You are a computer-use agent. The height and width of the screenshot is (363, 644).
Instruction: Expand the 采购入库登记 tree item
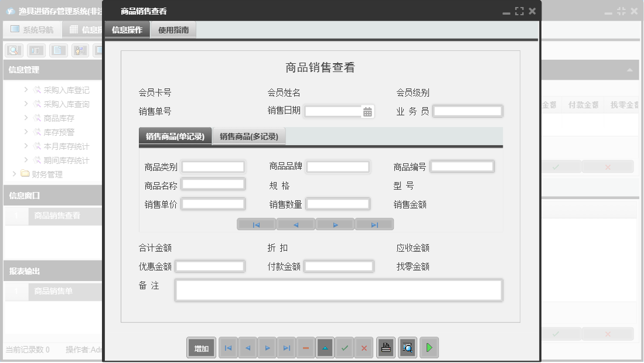[25, 90]
